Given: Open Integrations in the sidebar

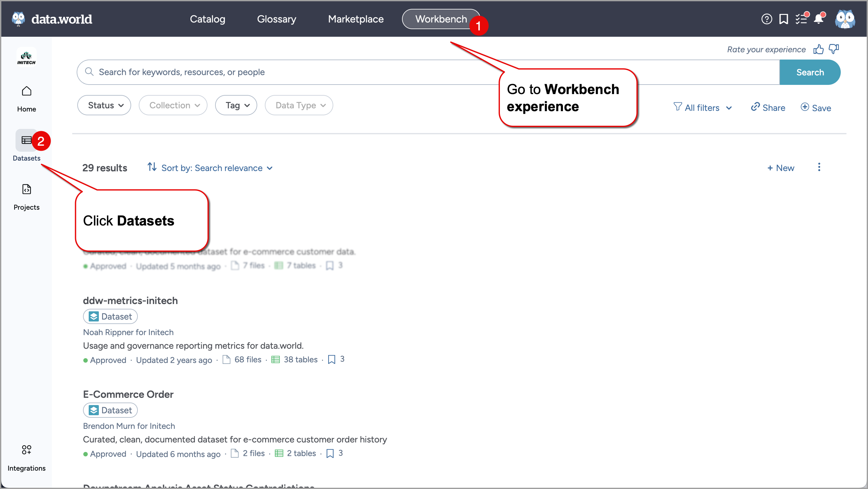Looking at the screenshot, I should tap(26, 457).
